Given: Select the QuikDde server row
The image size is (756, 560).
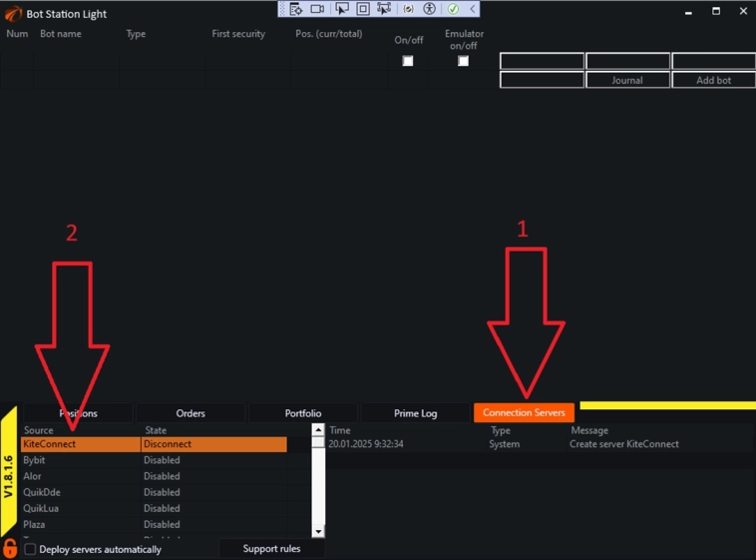Looking at the screenshot, I should [154, 492].
